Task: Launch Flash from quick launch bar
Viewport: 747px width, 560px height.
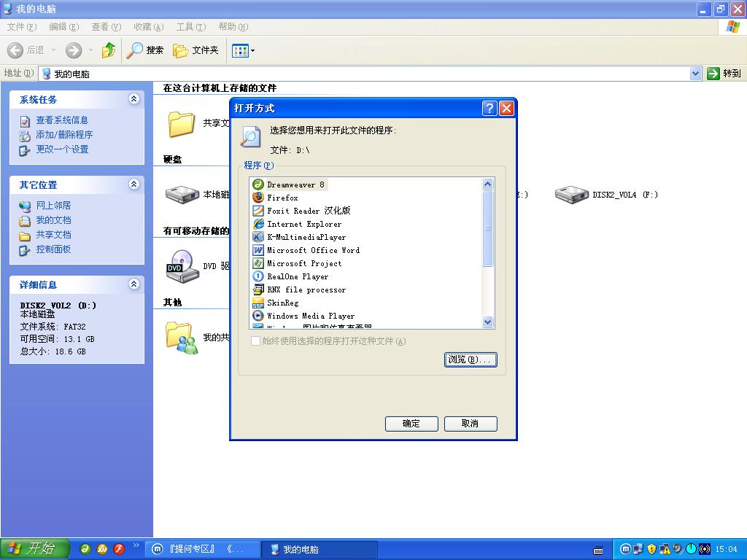Action: click(x=119, y=549)
